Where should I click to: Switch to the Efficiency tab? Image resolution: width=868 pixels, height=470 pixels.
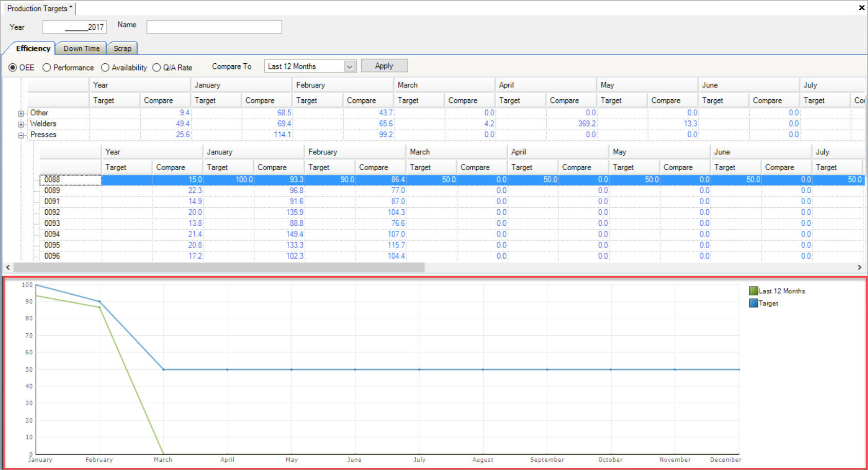[x=33, y=48]
